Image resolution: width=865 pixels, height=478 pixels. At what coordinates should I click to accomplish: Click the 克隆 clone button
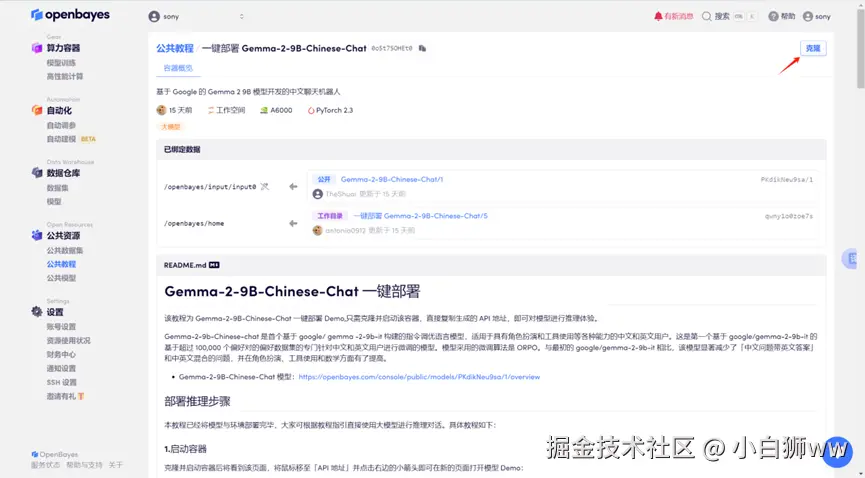813,49
